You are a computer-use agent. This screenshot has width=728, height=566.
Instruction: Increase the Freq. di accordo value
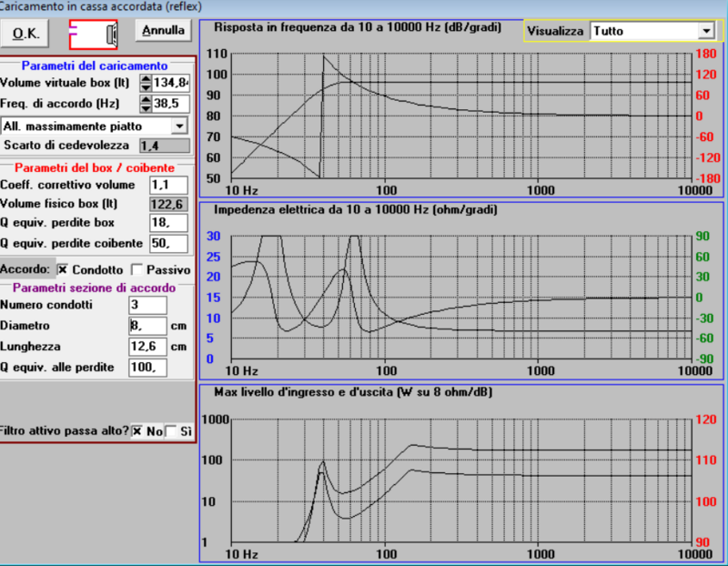click(146, 99)
